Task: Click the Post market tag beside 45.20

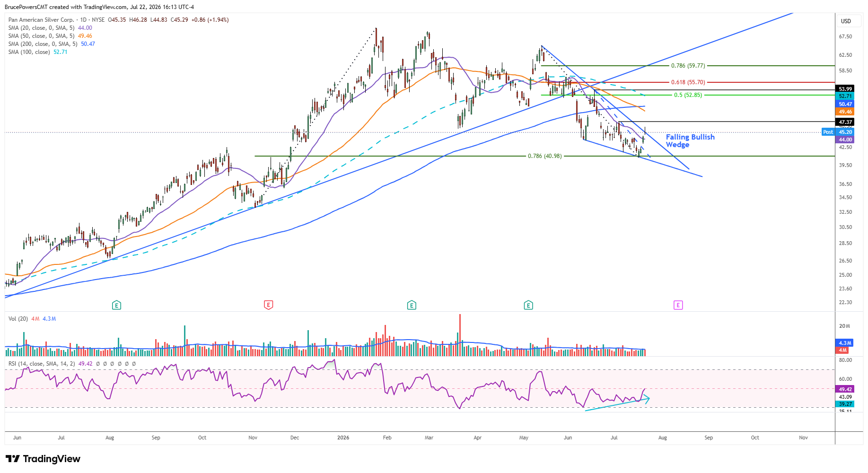Action: click(x=828, y=132)
